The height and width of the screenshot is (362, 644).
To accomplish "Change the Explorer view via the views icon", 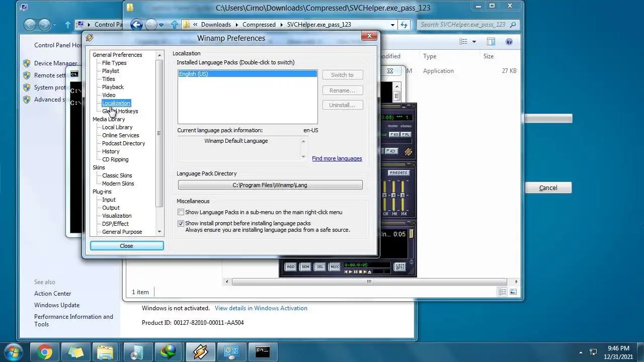I will point(464,42).
